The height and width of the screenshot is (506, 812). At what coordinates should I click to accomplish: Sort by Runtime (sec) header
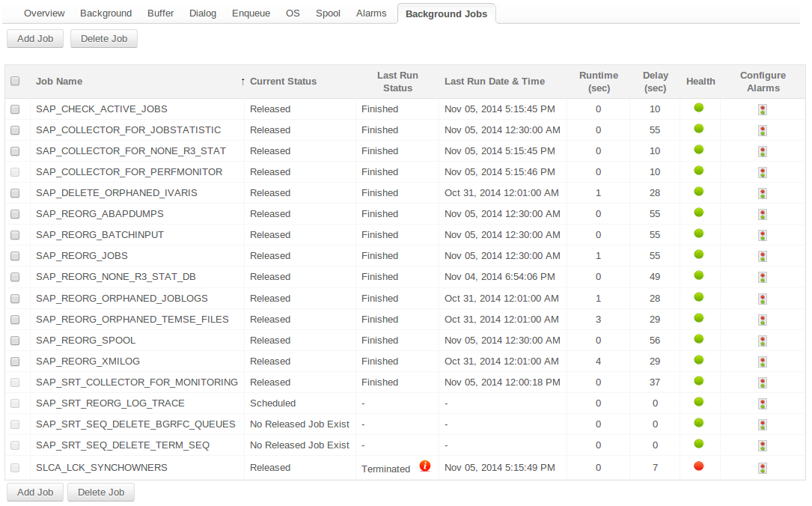click(x=599, y=82)
